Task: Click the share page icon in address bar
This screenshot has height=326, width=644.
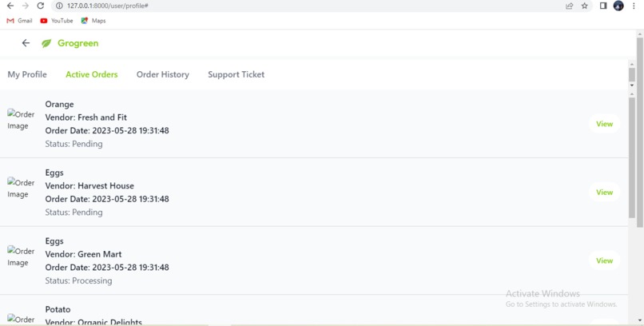Action: click(569, 6)
